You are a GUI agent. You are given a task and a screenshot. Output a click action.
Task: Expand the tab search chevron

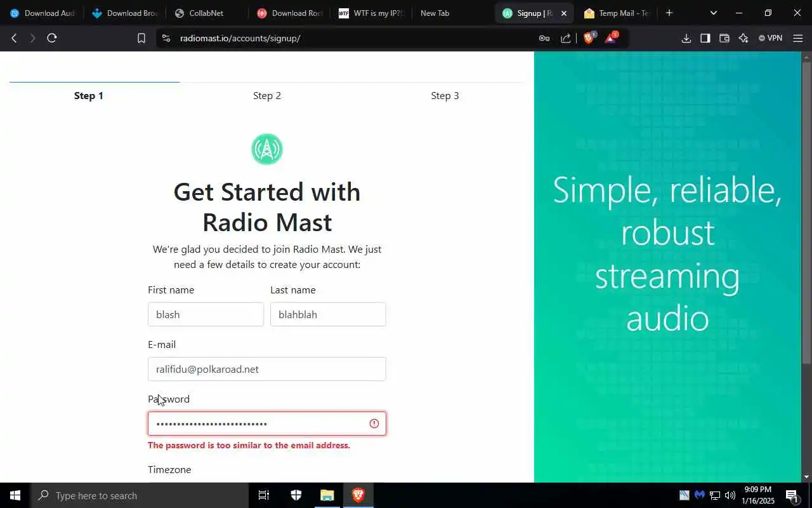click(713, 13)
